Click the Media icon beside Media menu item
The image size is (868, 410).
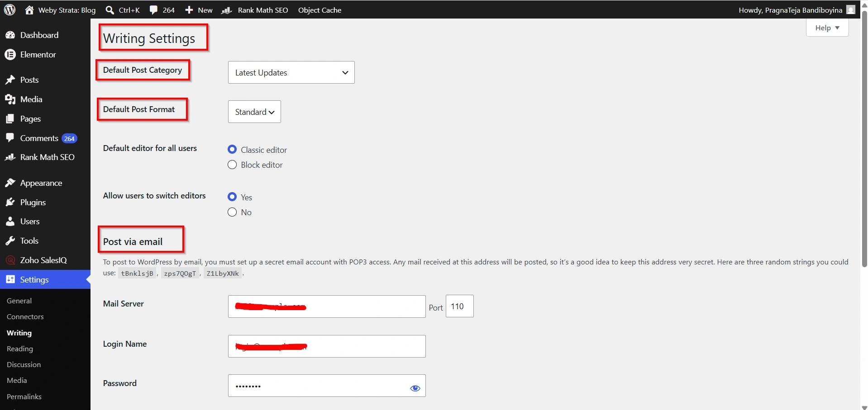(x=10, y=99)
